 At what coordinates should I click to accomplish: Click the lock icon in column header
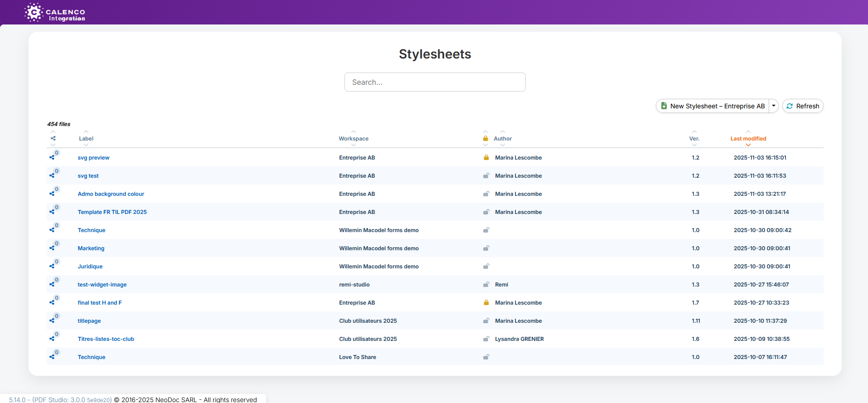(x=485, y=139)
